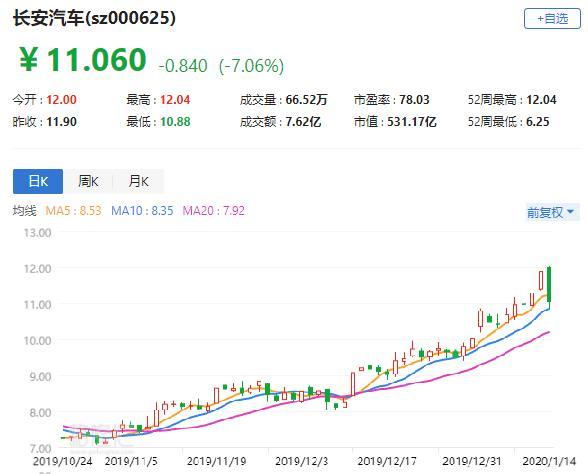This screenshot has width=588, height=474.
Task: Click the 最低 value 10.88
Action: point(175,122)
